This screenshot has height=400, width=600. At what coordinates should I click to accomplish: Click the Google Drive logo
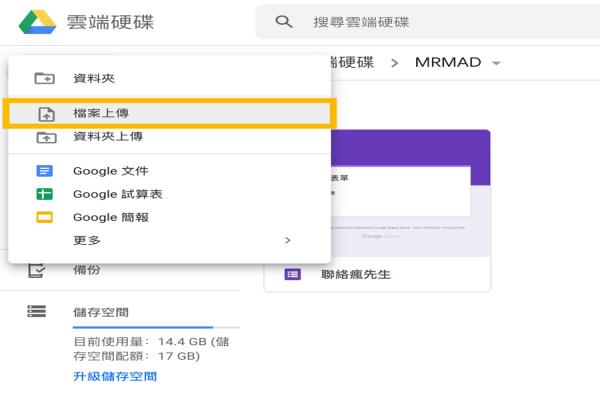click(38, 22)
